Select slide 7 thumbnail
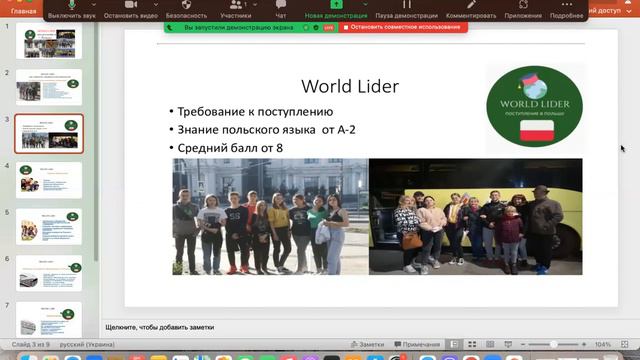Screen dimensions: 640x360 tap(49, 319)
